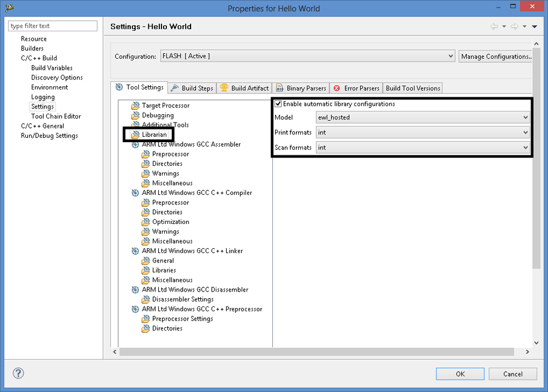The height and width of the screenshot is (392, 548).
Task: Open the Print formats dropdown
Action: (x=423, y=132)
